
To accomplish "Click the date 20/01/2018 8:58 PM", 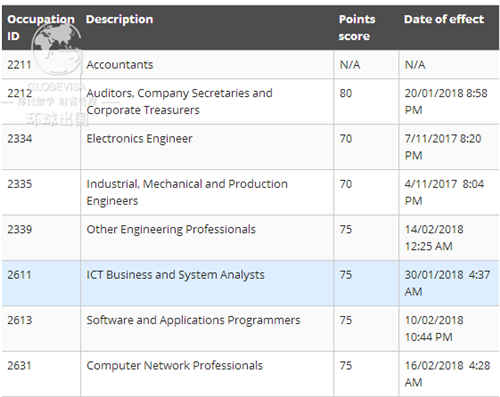I will click(446, 101).
